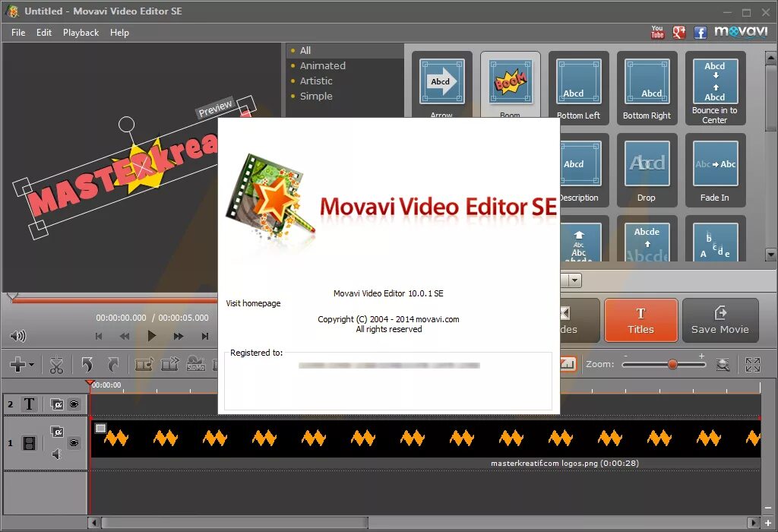Jump to the previous clip start

(99, 336)
